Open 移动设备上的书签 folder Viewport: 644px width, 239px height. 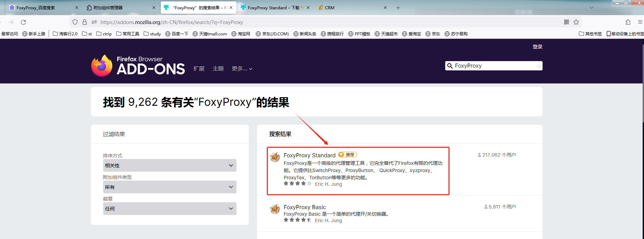(x=625, y=34)
